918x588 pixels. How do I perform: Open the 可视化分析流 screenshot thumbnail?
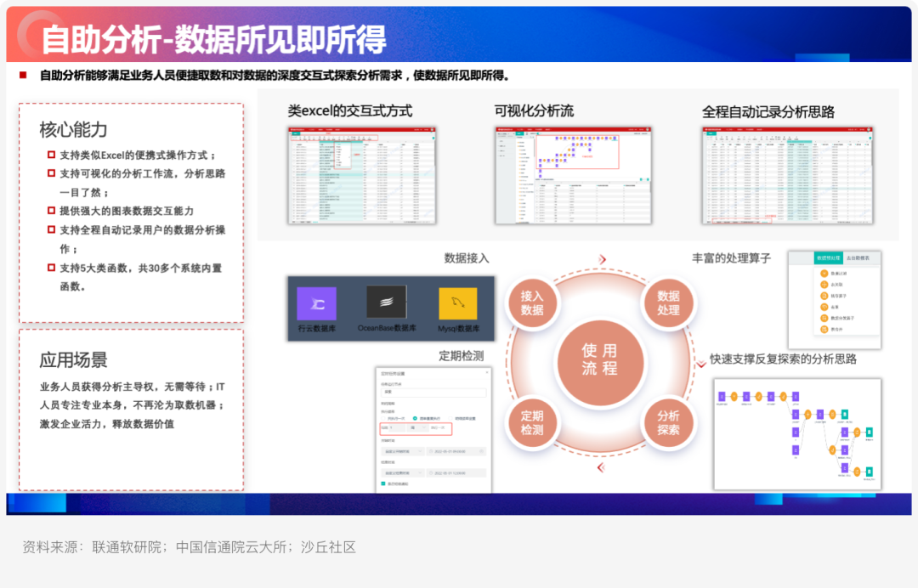click(x=573, y=175)
